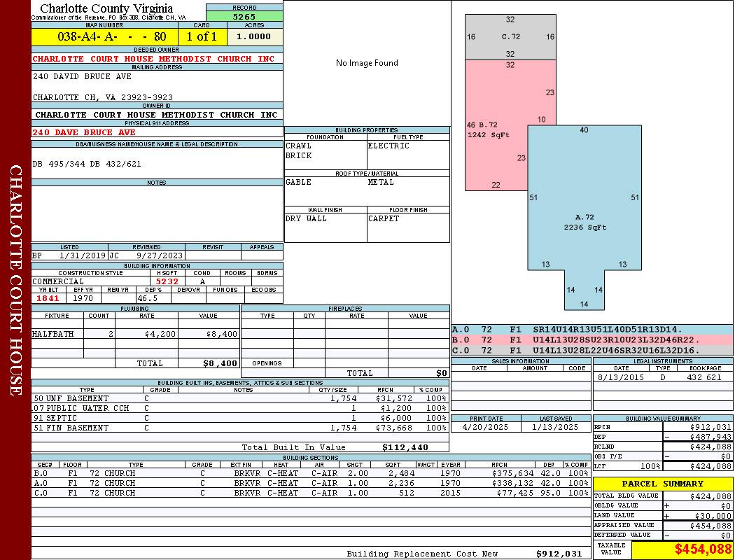The image size is (735, 560).
Task: Click the RCLND value $424,088
Action: 710,447
